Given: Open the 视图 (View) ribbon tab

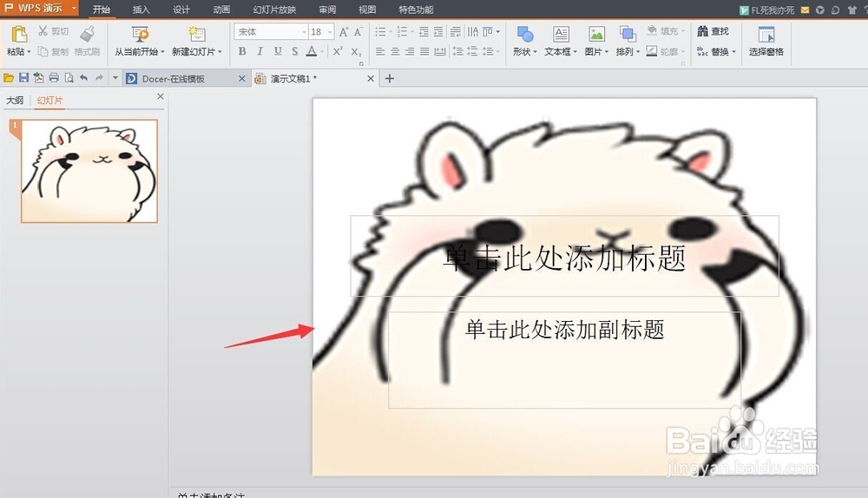Looking at the screenshot, I should point(367,10).
